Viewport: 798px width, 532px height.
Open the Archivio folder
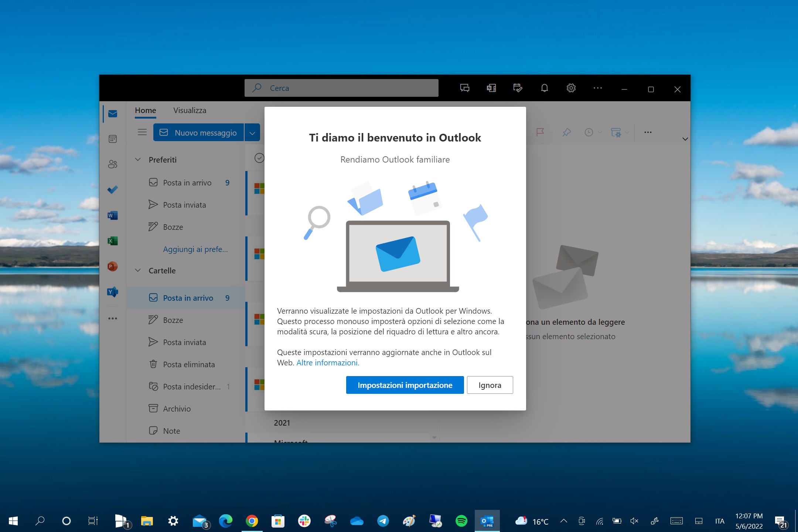tap(186, 409)
